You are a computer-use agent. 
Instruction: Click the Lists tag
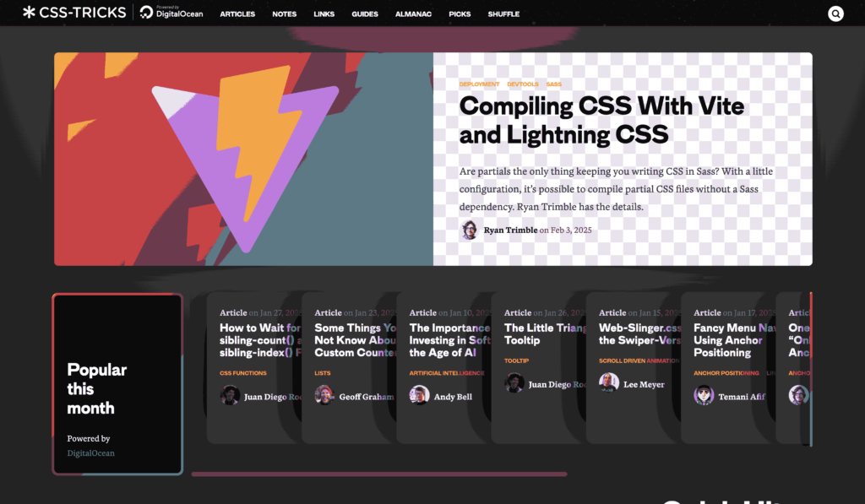(322, 373)
